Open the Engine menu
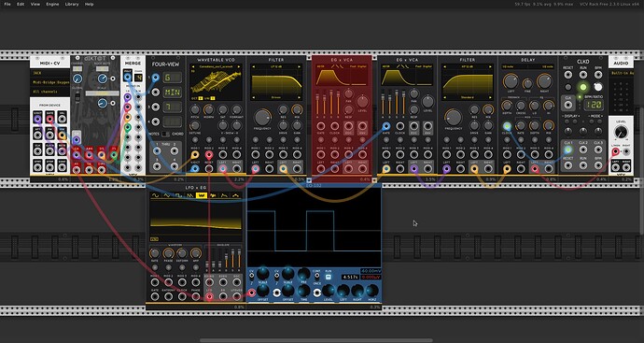 click(x=52, y=4)
